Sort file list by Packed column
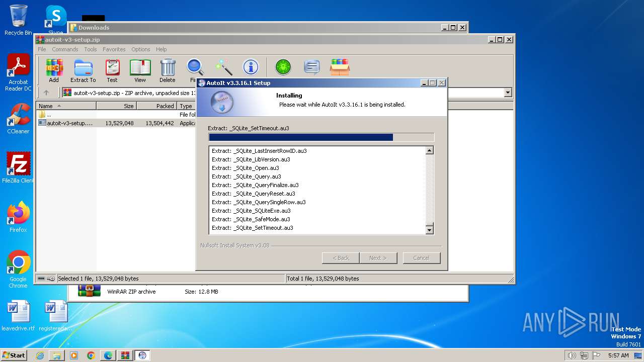The width and height of the screenshot is (644, 362). point(156,106)
